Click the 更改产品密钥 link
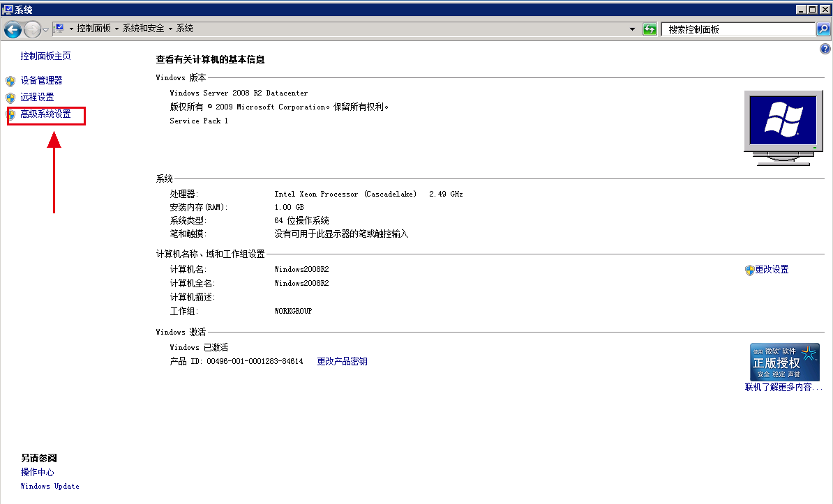833x504 pixels. 342,360
